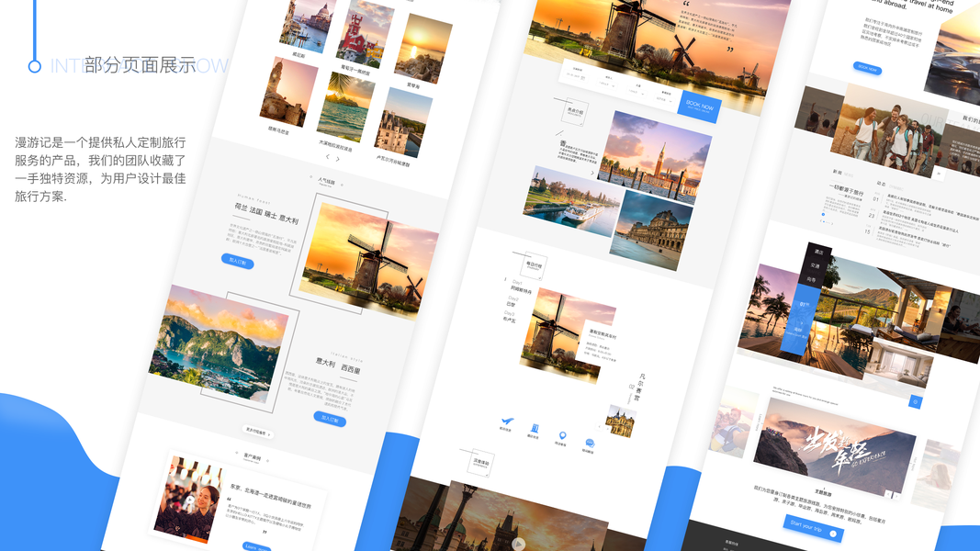Click the news date 23 entry
980x551 pixels.
coord(872,215)
